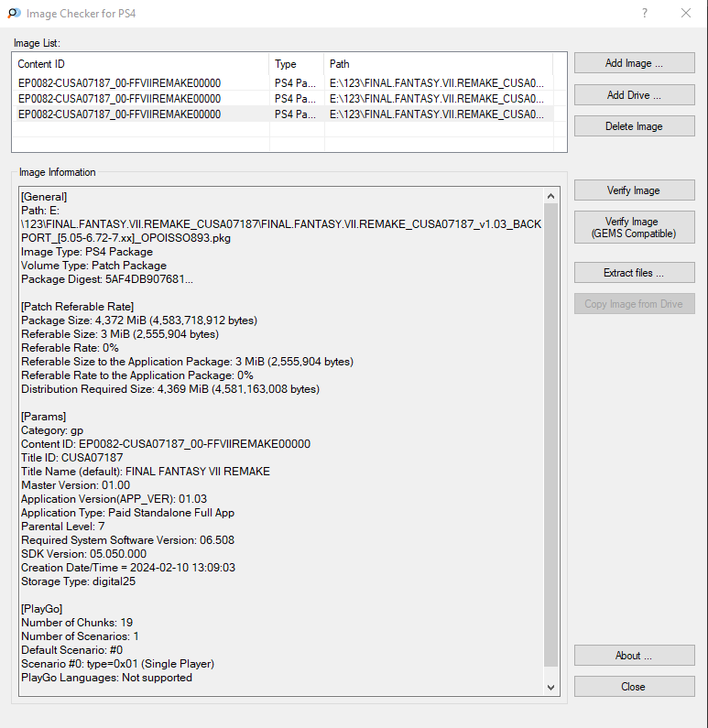Image resolution: width=708 pixels, height=728 pixels.
Task: Click the Parental Level: 7 line
Action: (63, 527)
